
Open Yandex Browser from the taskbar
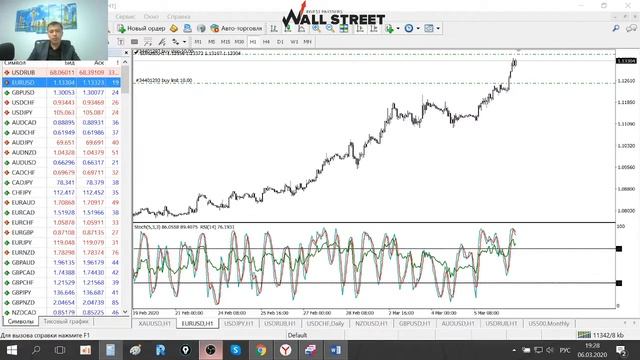pos(286,350)
